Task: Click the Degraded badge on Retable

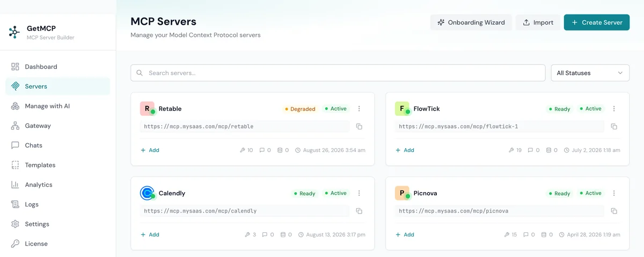Action: click(x=300, y=109)
